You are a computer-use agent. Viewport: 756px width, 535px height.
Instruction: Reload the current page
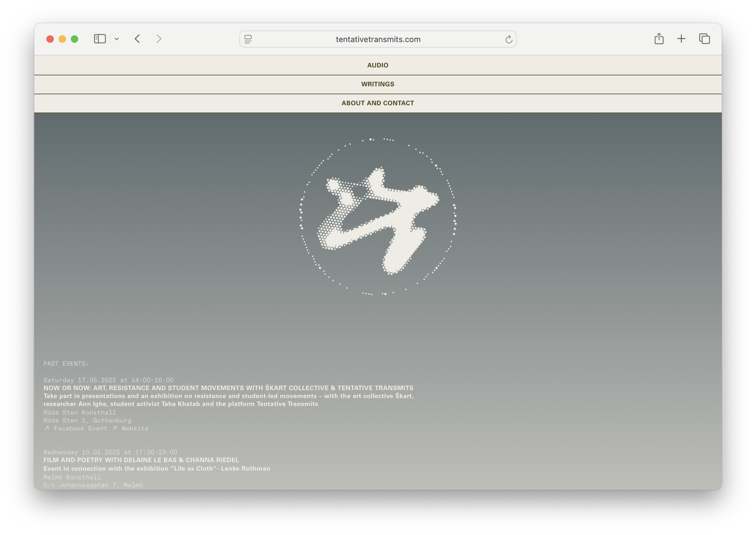point(508,40)
